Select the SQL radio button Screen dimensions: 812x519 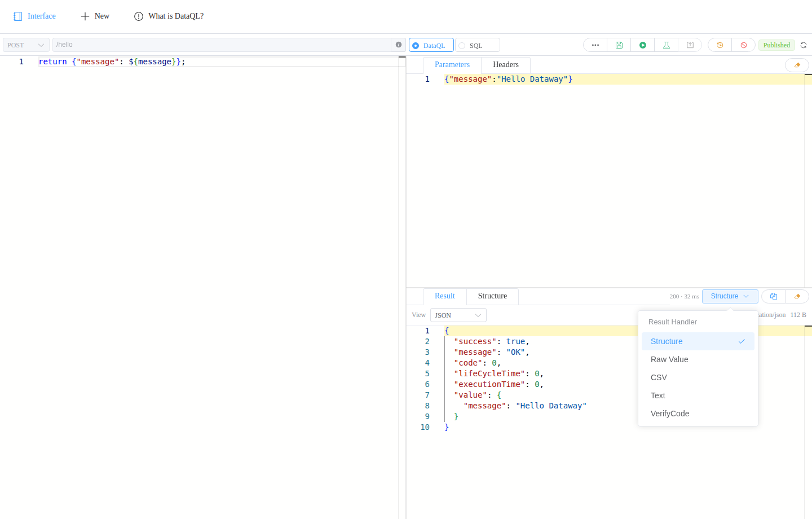tap(477, 45)
